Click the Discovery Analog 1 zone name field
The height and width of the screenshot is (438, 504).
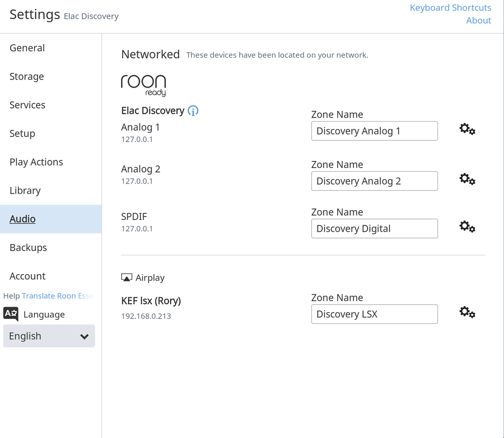pyautogui.click(x=374, y=131)
